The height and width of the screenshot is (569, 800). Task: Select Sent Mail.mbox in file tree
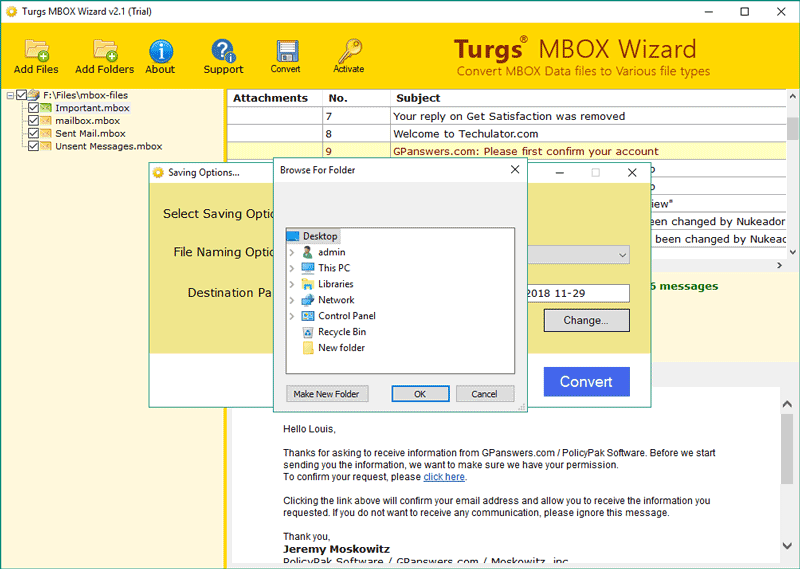(90, 133)
